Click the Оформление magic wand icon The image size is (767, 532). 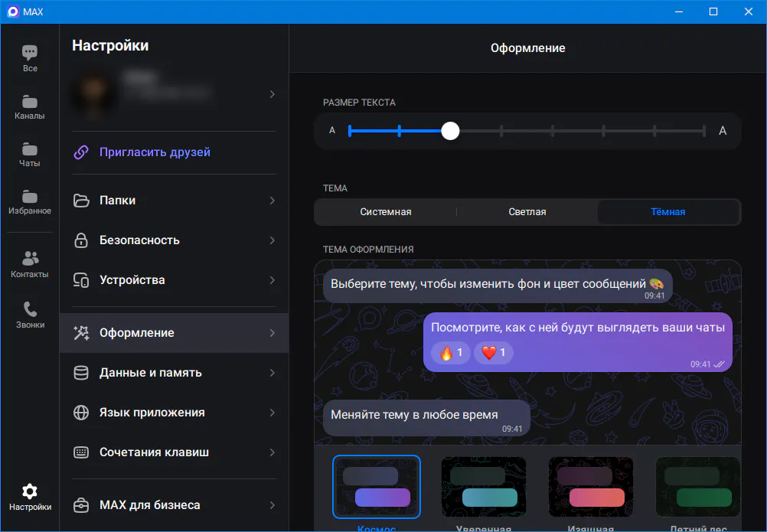pyautogui.click(x=81, y=333)
